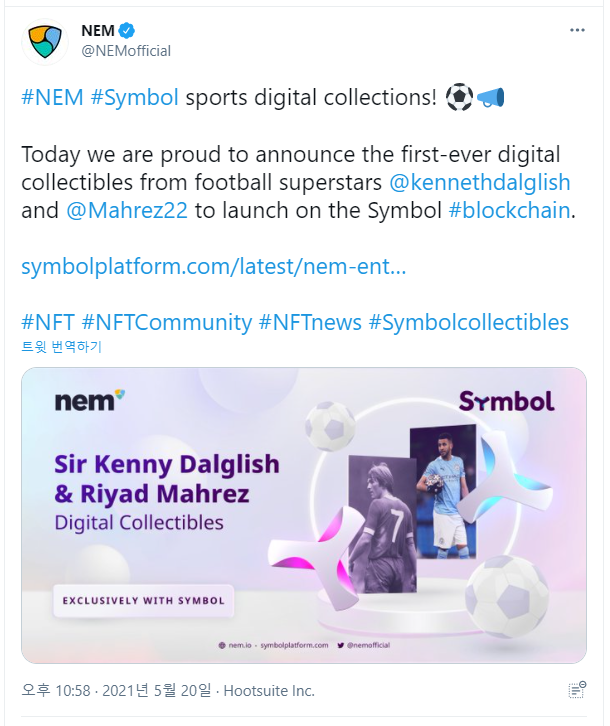Click the 트윗 번역하기 translate link

click(62, 347)
